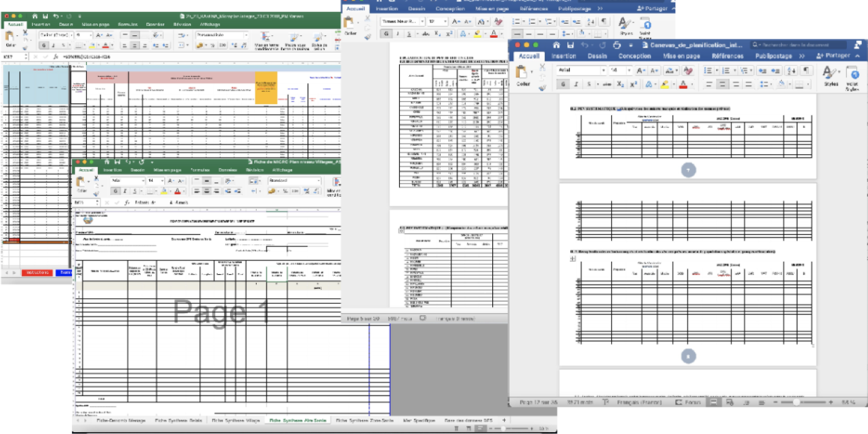The width and height of the screenshot is (868, 434).
Task: Click undo arrow in front Word title bar
Action: point(585,45)
